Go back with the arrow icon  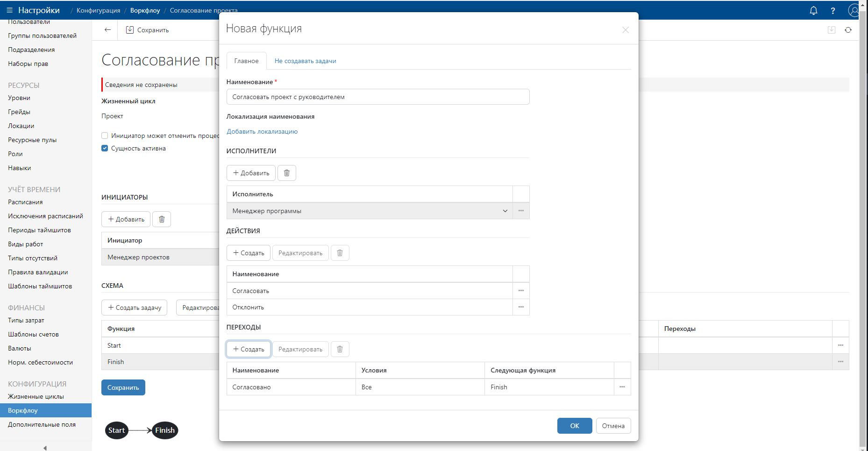[108, 30]
